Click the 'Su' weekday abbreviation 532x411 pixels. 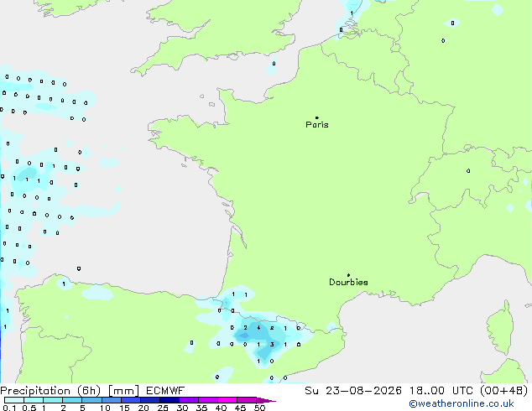(311, 391)
